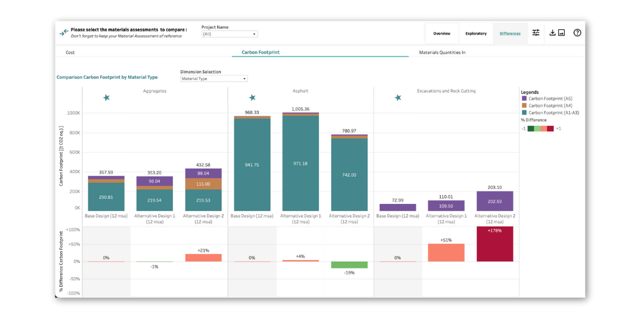Screen dimensions: 644x322
Task: Click the download icon
Action: tap(552, 33)
